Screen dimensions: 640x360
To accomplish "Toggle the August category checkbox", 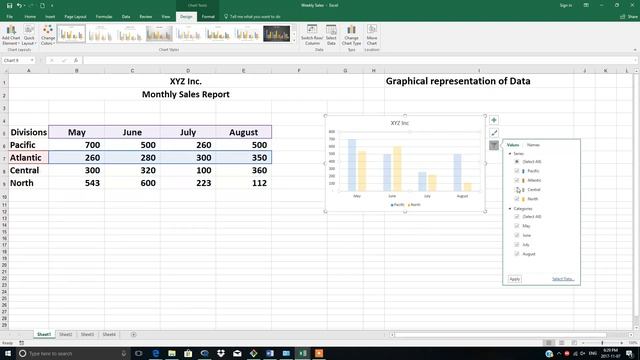I will 517,254.
